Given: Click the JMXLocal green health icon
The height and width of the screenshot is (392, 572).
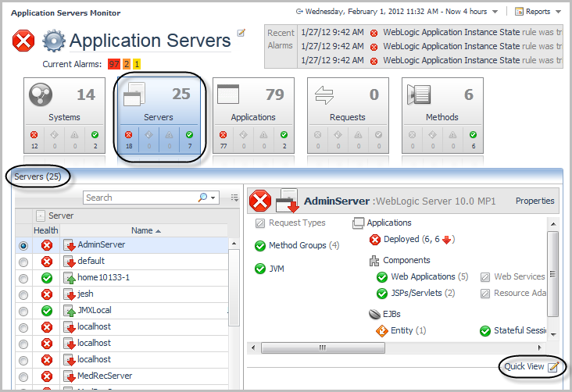Looking at the screenshot, I should point(47,311).
